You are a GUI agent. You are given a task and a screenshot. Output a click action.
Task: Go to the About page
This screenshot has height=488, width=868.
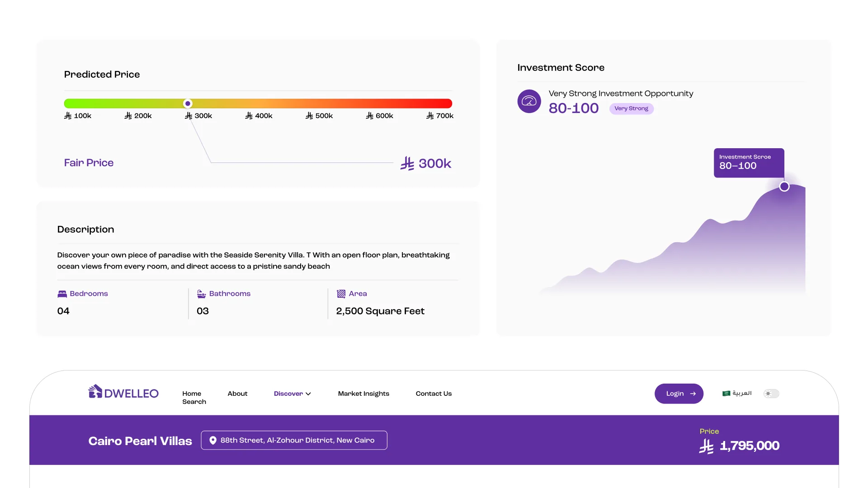coord(237,394)
